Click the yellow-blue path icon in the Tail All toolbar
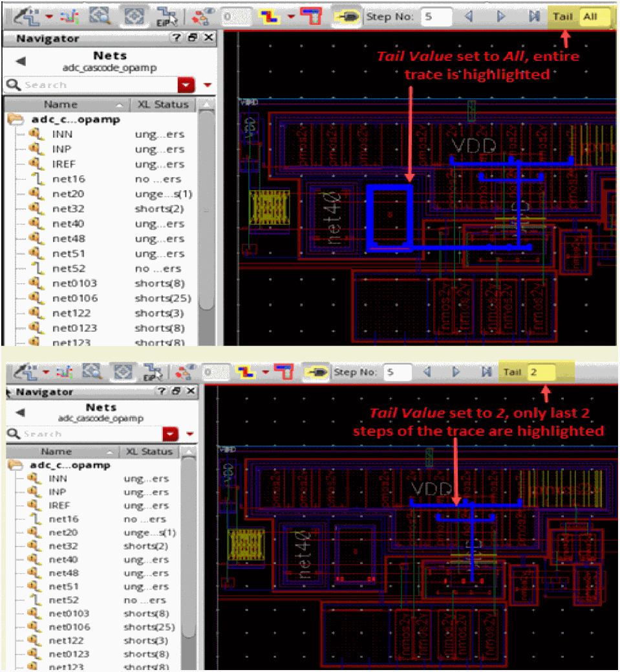Image resolution: width=620 pixels, height=672 pixels. (269, 17)
